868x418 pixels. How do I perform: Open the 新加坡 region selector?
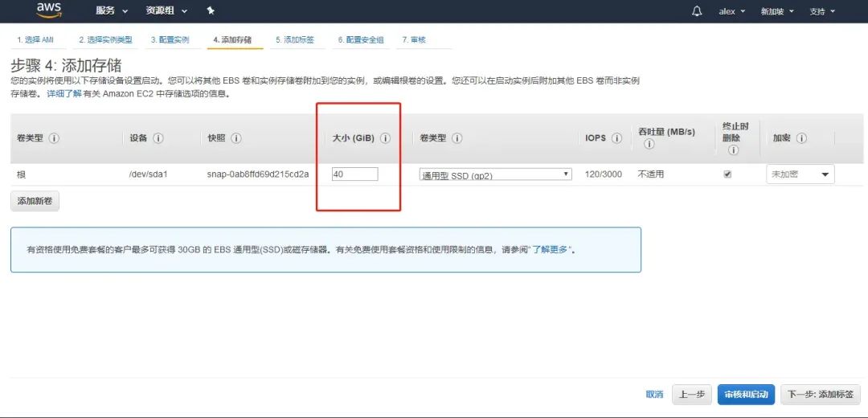pos(777,11)
